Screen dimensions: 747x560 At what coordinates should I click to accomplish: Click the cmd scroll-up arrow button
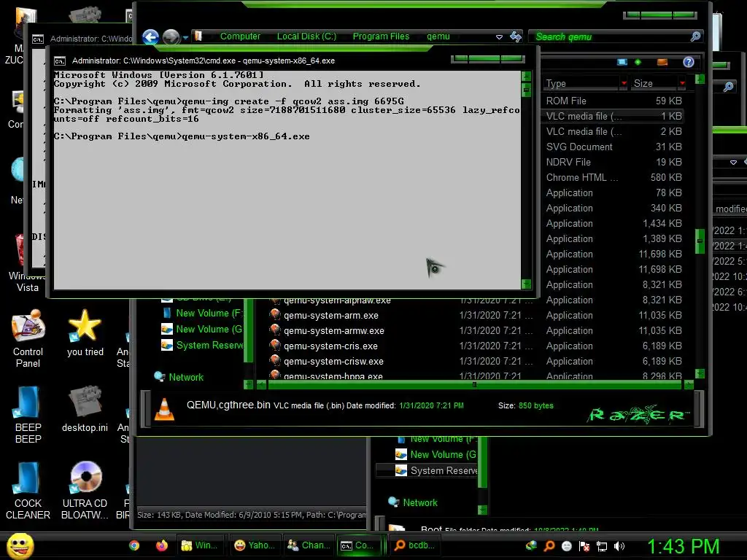527,76
